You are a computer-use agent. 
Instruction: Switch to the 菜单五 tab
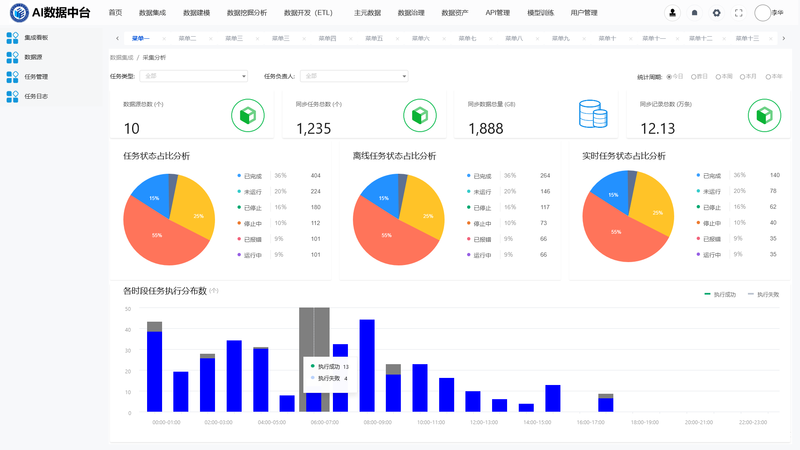click(x=373, y=38)
